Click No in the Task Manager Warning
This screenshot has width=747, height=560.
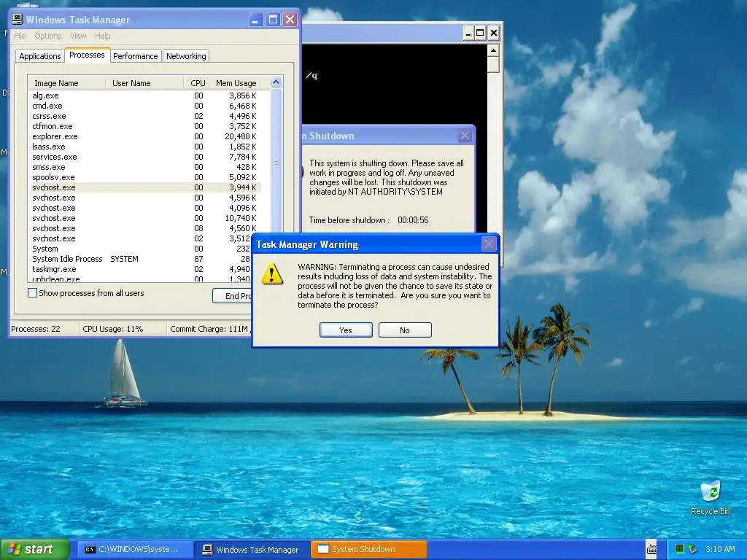coord(405,330)
